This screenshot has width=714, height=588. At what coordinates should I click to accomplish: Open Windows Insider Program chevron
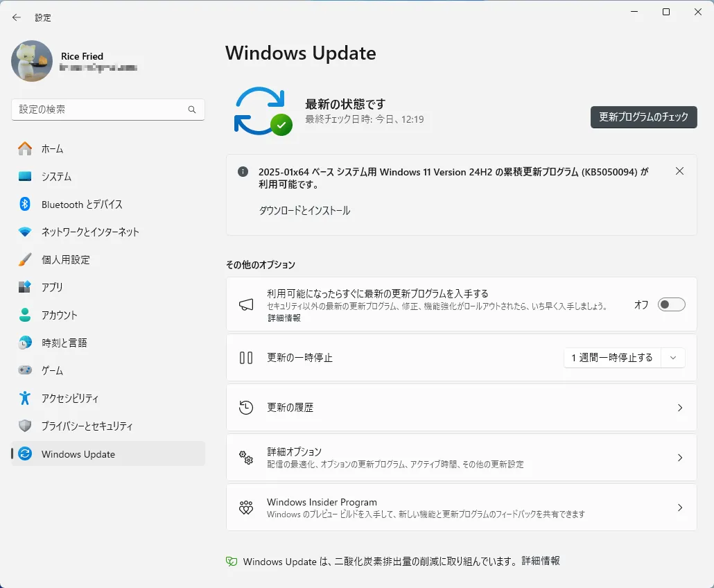point(680,508)
